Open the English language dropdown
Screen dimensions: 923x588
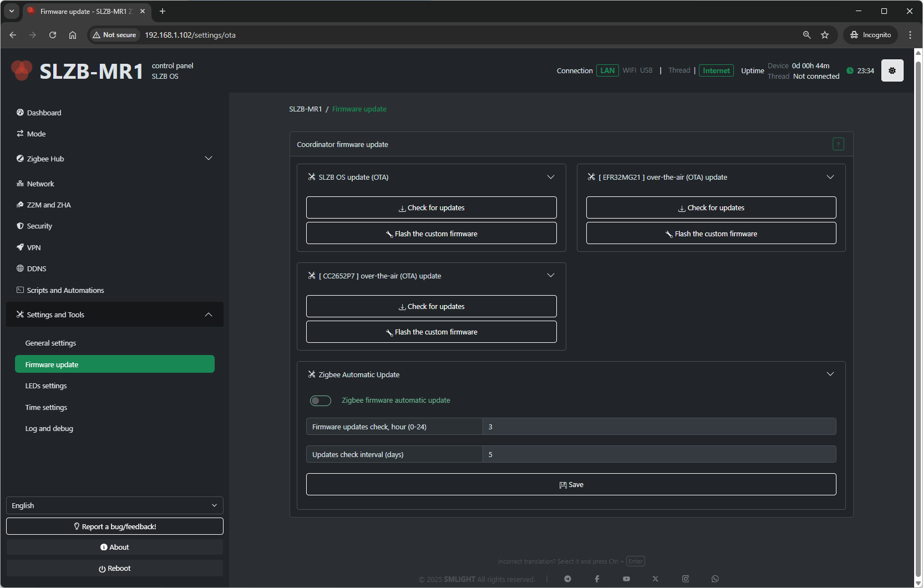tap(114, 505)
